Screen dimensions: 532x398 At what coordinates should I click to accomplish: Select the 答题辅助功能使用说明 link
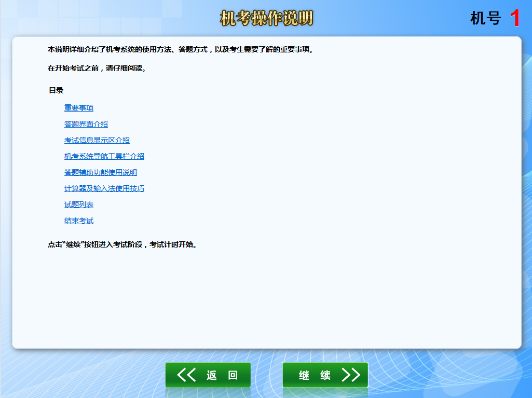(x=101, y=172)
